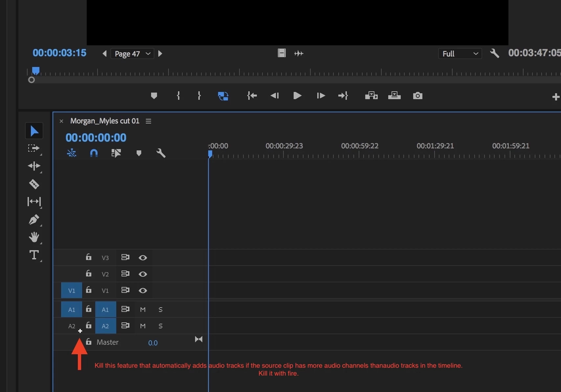The width and height of the screenshot is (561, 392).
Task: Toggle lock on track A2
Action: coord(89,325)
